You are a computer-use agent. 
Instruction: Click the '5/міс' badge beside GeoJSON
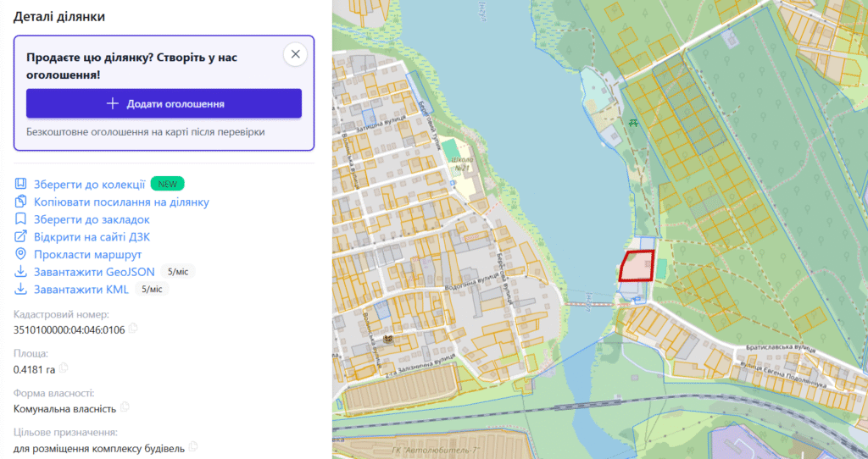click(x=178, y=272)
